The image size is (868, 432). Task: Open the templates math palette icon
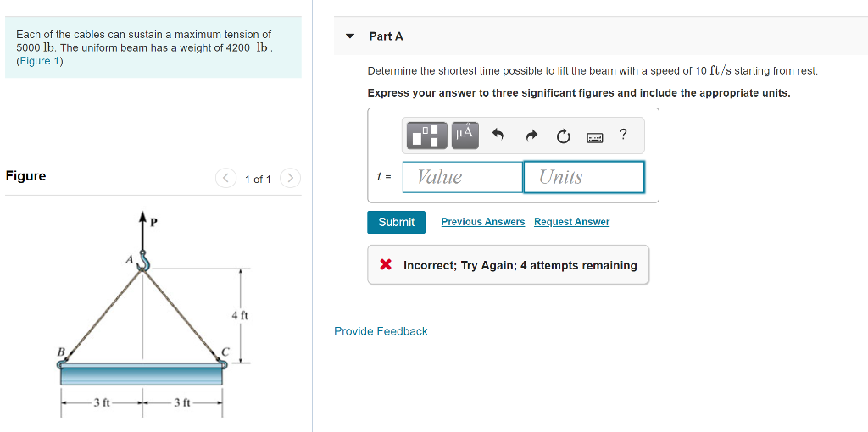427,136
